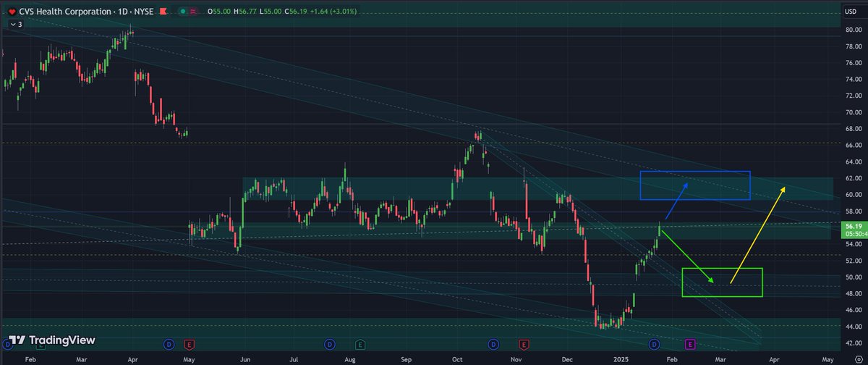
Task: Click the pink approximately-equal data icon
Action: click(193, 12)
